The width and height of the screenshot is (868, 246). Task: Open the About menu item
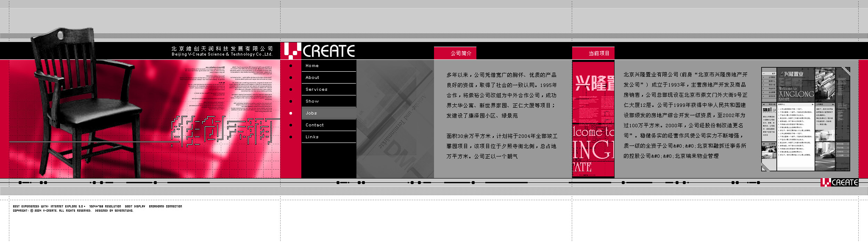(x=329, y=78)
